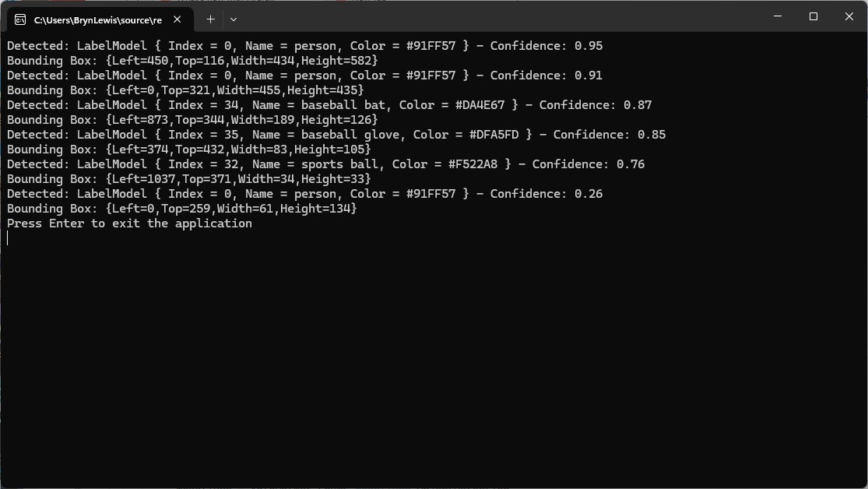868x489 pixels.
Task: Open a new terminal tab
Action: (x=210, y=19)
